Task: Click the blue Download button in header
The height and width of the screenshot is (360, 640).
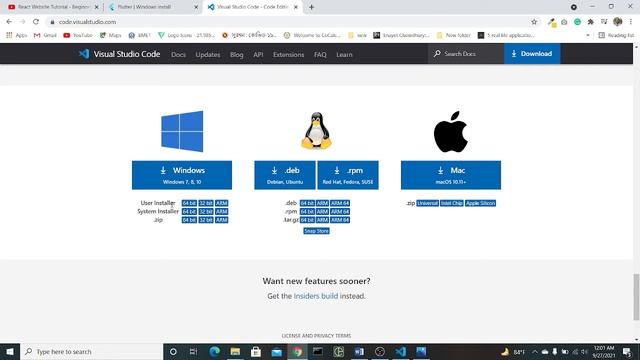Action: coord(532,53)
